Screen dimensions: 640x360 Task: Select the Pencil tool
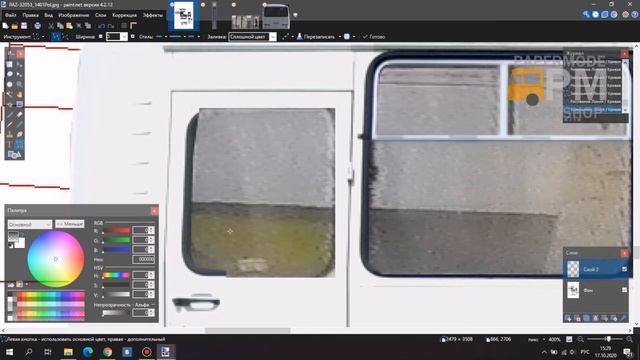tap(10, 124)
